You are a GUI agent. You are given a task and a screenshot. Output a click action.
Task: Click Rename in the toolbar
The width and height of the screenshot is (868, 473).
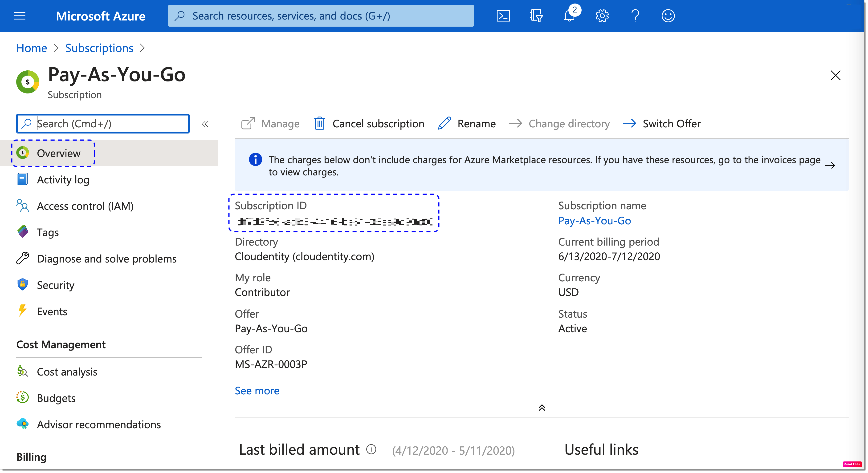(x=467, y=124)
